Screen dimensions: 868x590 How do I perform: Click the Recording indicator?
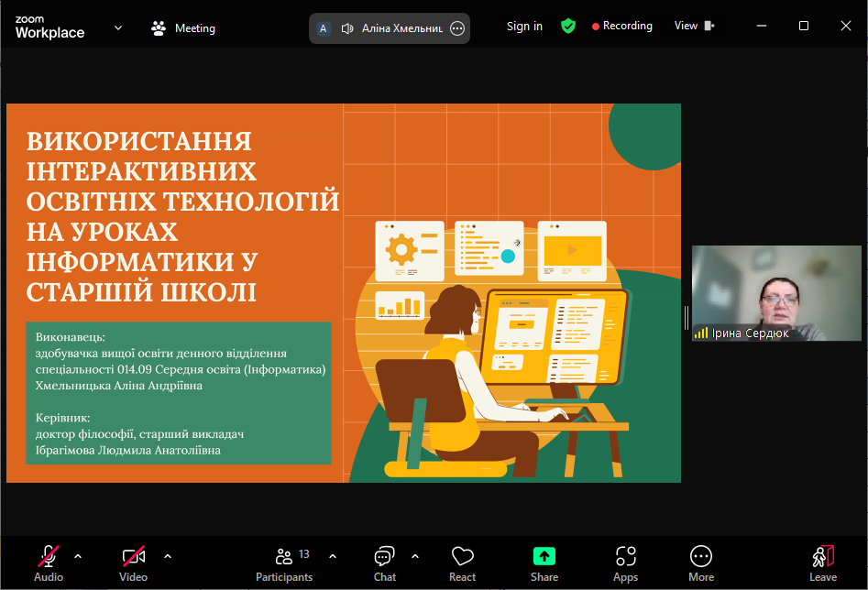click(622, 27)
